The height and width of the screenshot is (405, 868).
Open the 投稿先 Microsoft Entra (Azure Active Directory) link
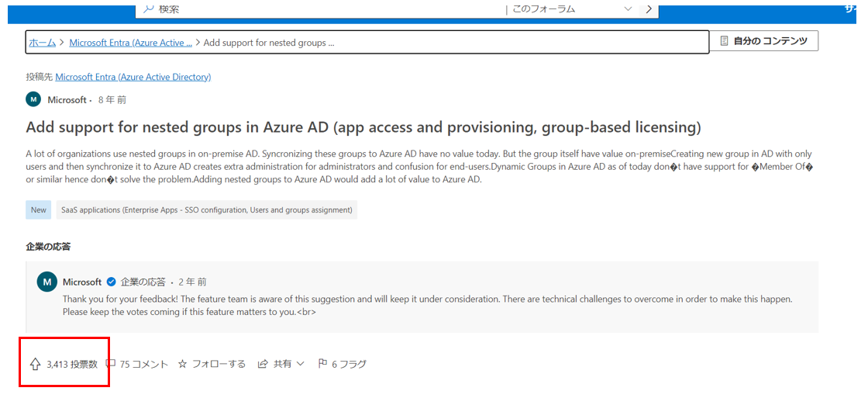tap(133, 77)
